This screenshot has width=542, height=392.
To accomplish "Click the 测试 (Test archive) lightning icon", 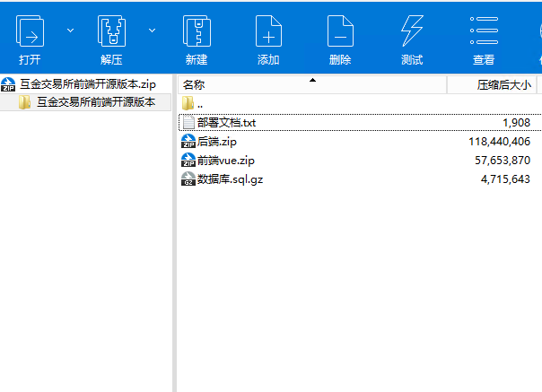I will [412, 31].
